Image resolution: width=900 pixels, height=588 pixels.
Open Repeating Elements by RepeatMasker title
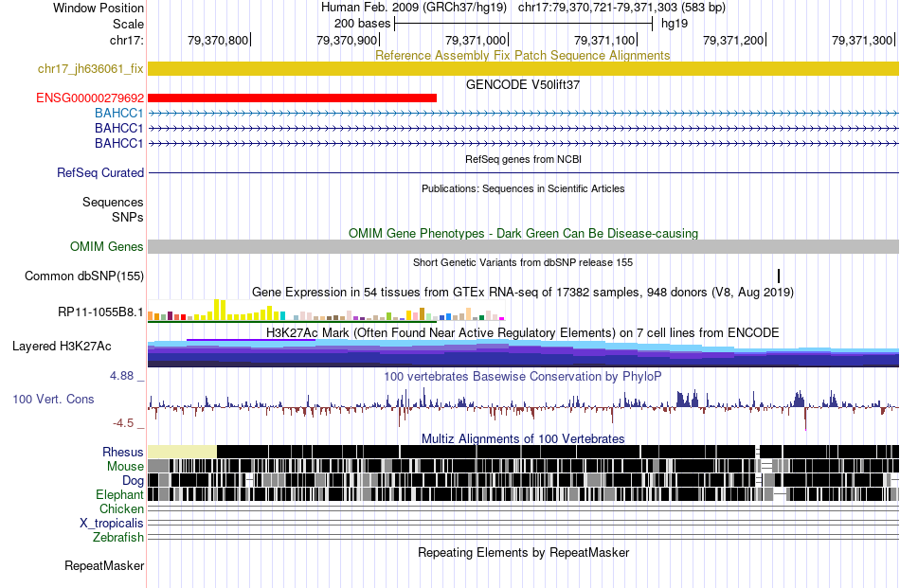[x=523, y=552]
